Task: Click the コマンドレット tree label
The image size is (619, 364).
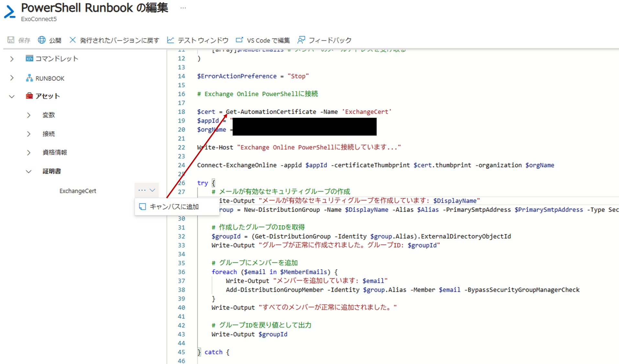Action: [x=57, y=59]
